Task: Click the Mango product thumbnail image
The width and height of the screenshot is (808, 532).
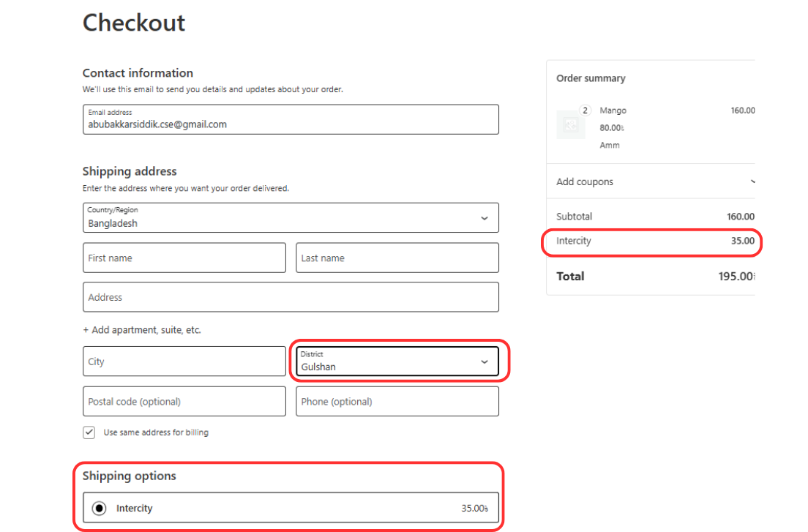Action: (x=571, y=125)
